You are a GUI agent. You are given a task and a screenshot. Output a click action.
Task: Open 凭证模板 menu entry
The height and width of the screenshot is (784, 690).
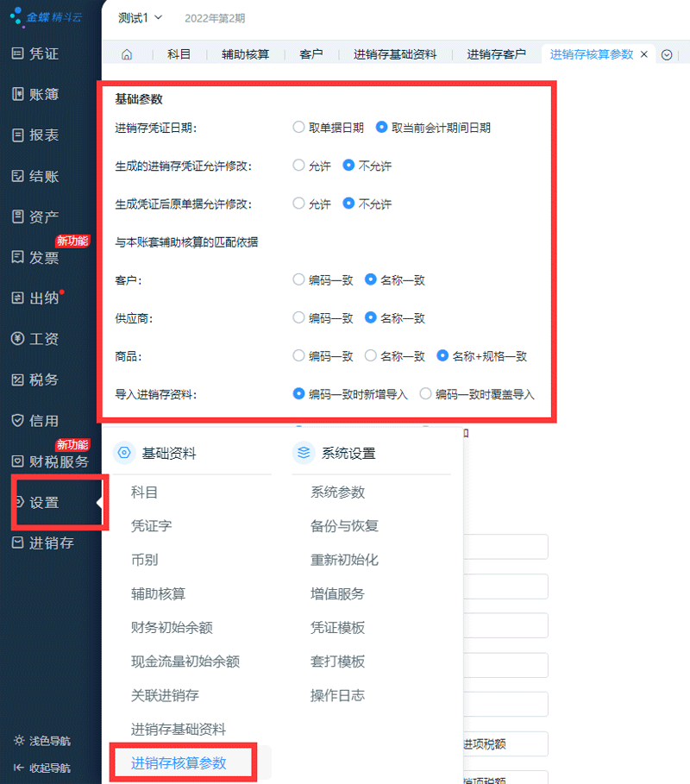pos(337,628)
